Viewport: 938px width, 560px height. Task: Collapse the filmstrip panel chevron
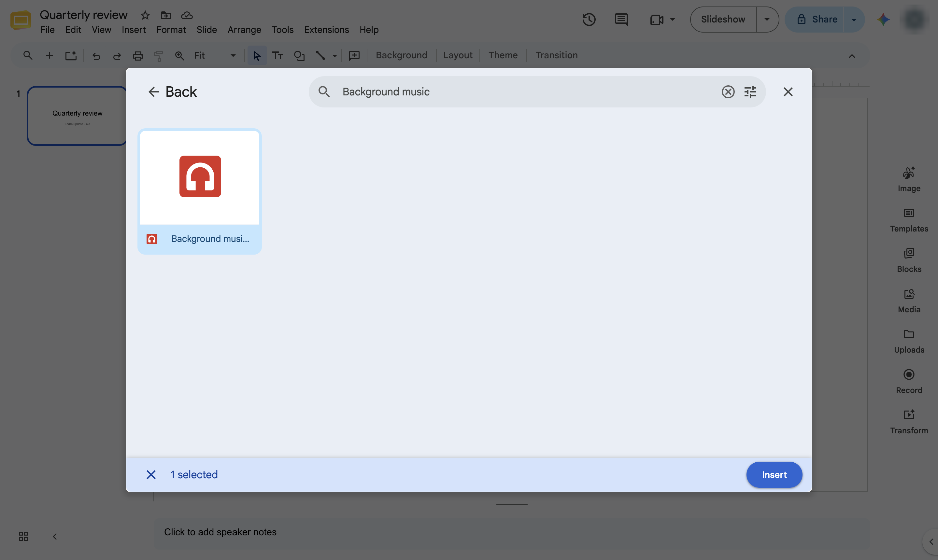pyautogui.click(x=55, y=536)
